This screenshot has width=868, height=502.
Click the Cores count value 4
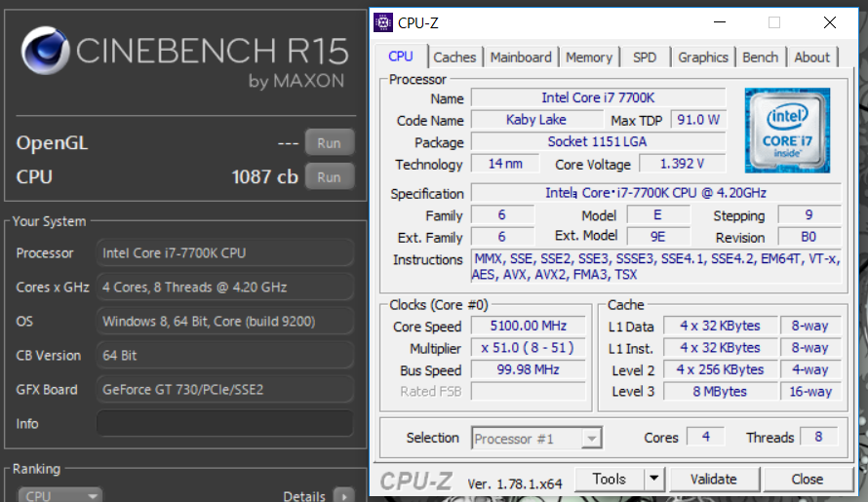706,437
